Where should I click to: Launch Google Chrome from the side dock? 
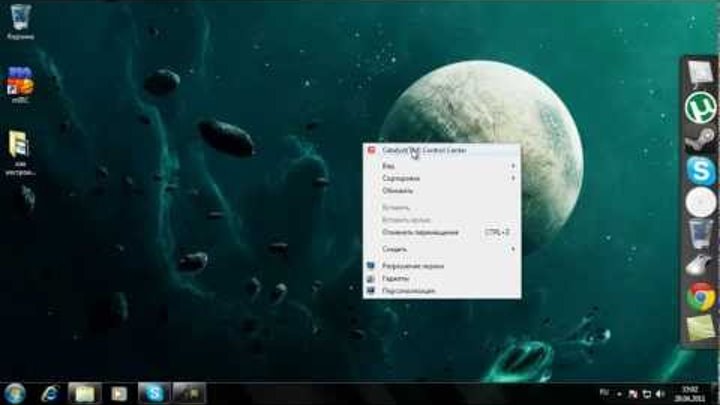click(x=700, y=296)
